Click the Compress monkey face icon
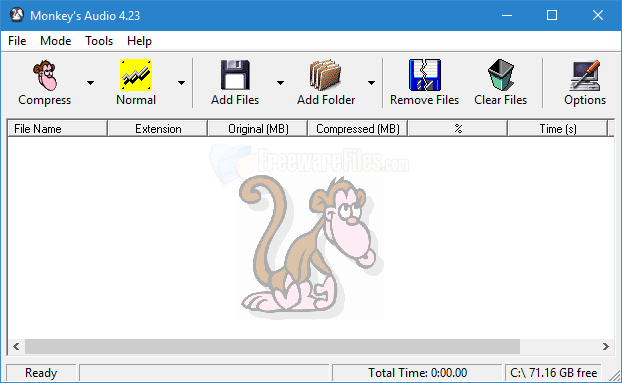This screenshot has height=383, width=622. (x=45, y=75)
